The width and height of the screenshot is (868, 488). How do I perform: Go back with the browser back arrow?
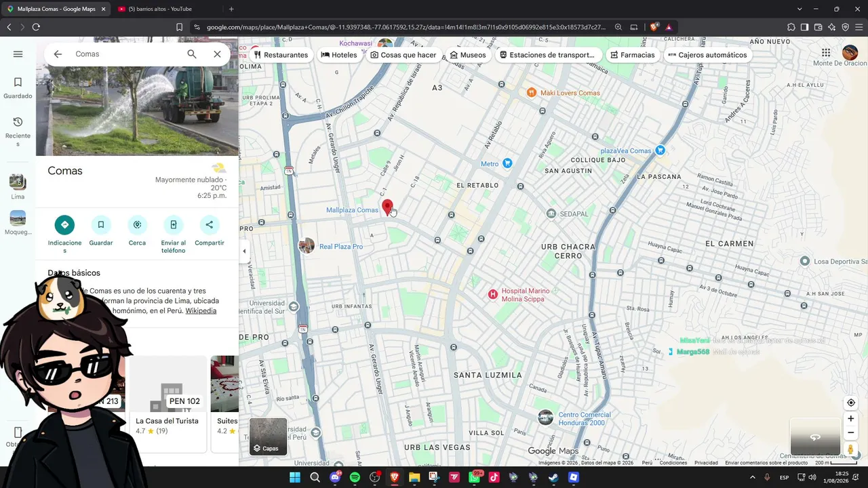[9, 27]
